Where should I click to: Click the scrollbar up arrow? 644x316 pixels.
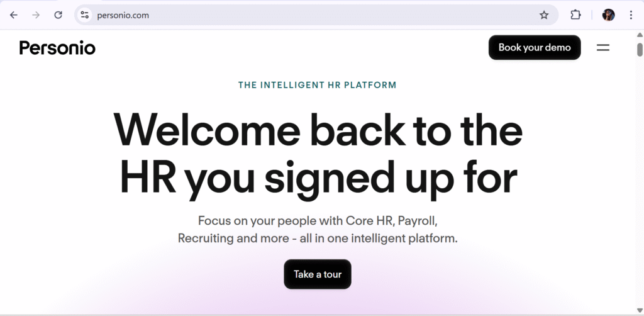640,35
